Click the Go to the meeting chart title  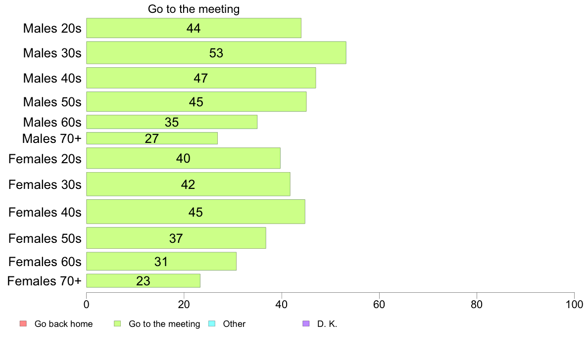tap(194, 8)
